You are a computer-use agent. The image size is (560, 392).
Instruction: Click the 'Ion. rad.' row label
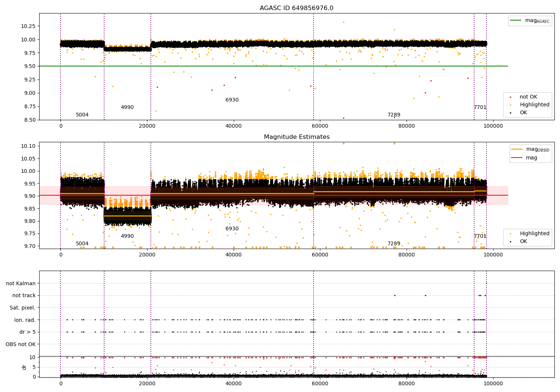(25, 320)
